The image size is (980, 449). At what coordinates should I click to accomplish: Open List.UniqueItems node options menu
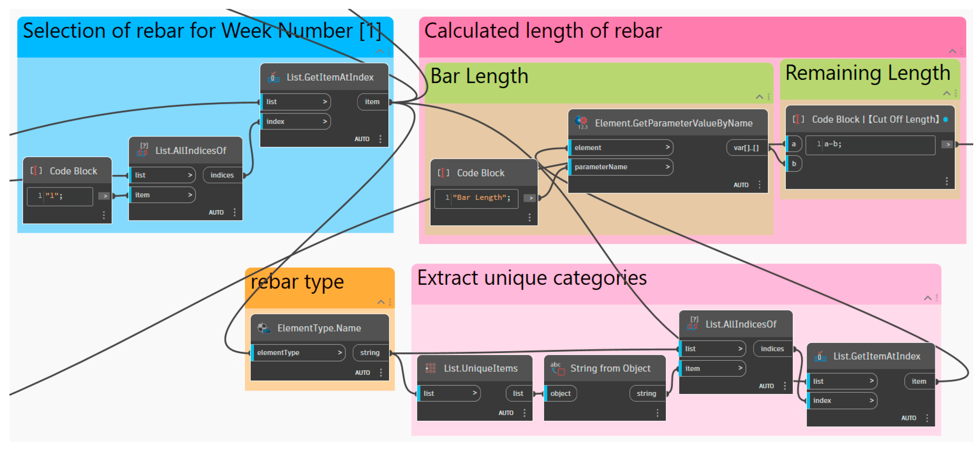524,413
